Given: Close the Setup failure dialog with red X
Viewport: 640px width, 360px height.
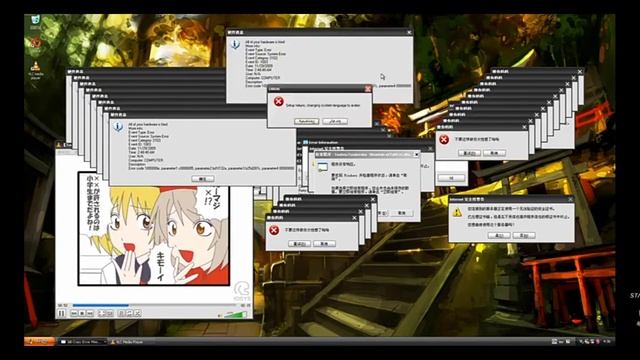Looking at the screenshot, I should 367,89.
